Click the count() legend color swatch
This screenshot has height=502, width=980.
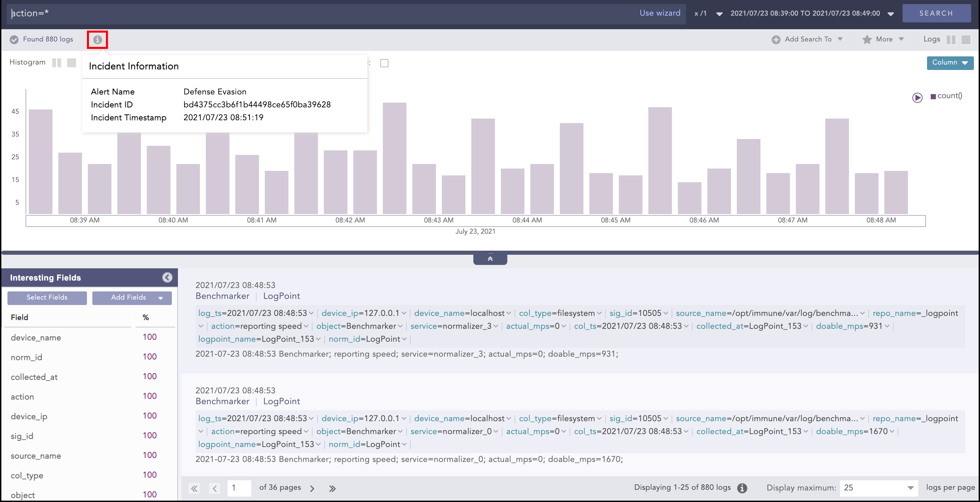933,97
